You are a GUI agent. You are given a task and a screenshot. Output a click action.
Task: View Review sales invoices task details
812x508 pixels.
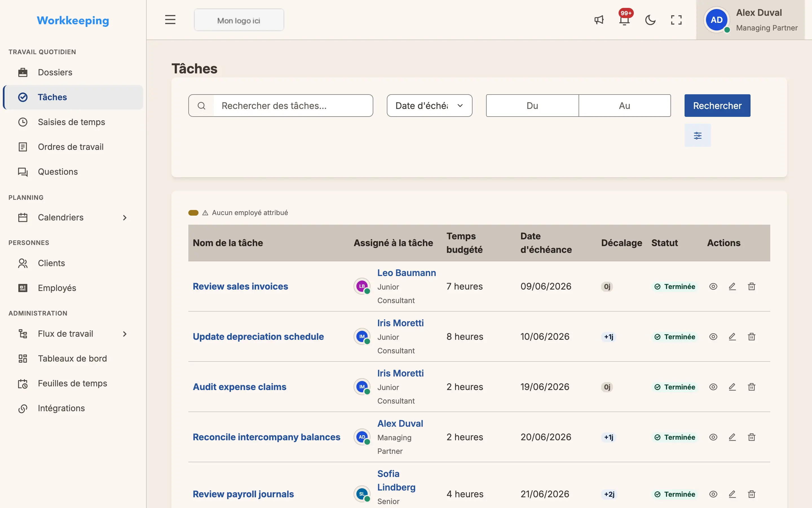713,286
